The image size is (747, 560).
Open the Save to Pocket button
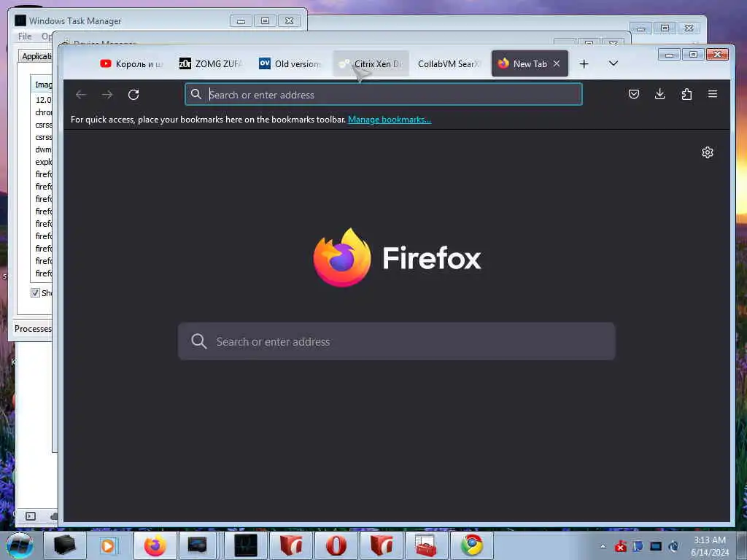click(634, 94)
